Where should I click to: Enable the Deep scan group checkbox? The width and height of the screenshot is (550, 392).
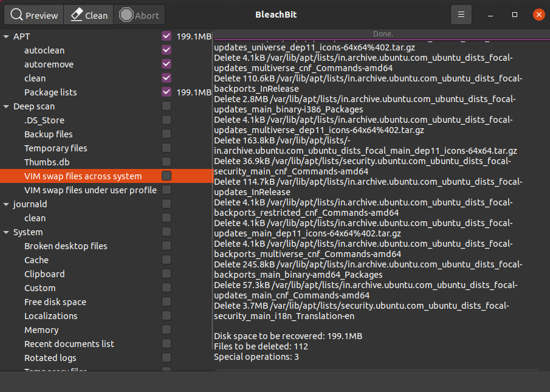pos(167,106)
